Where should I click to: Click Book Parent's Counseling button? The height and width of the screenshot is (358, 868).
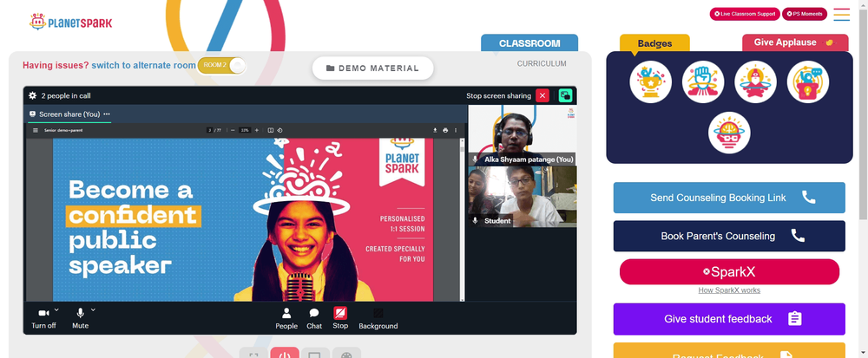(x=729, y=236)
